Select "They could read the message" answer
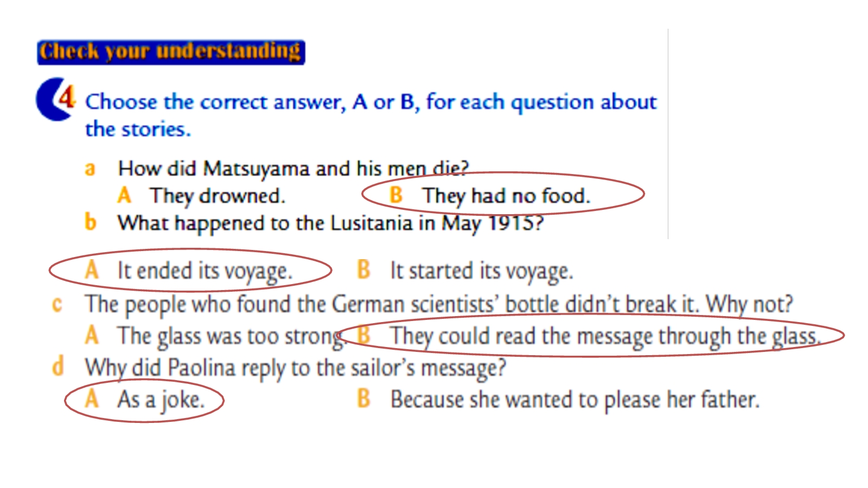The width and height of the screenshot is (868, 488). pos(603,336)
